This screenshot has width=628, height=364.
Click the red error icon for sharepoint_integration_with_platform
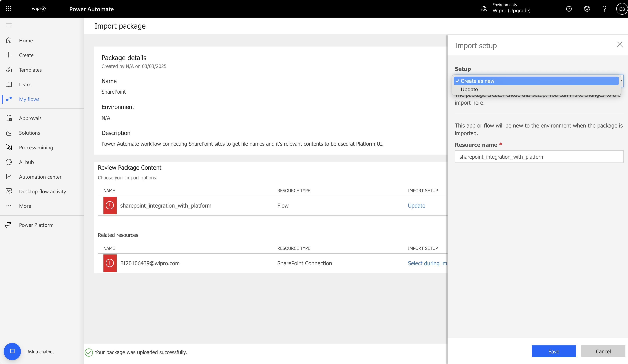click(110, 205)
